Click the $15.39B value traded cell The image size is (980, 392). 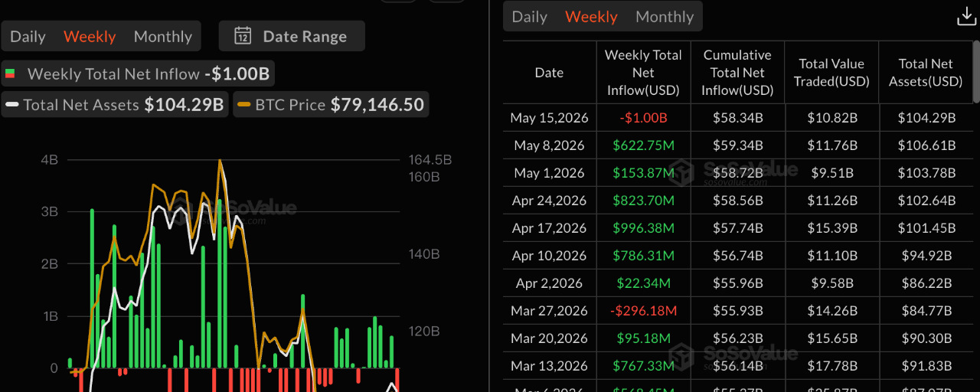pyautogui.click(x=831, y=228)
